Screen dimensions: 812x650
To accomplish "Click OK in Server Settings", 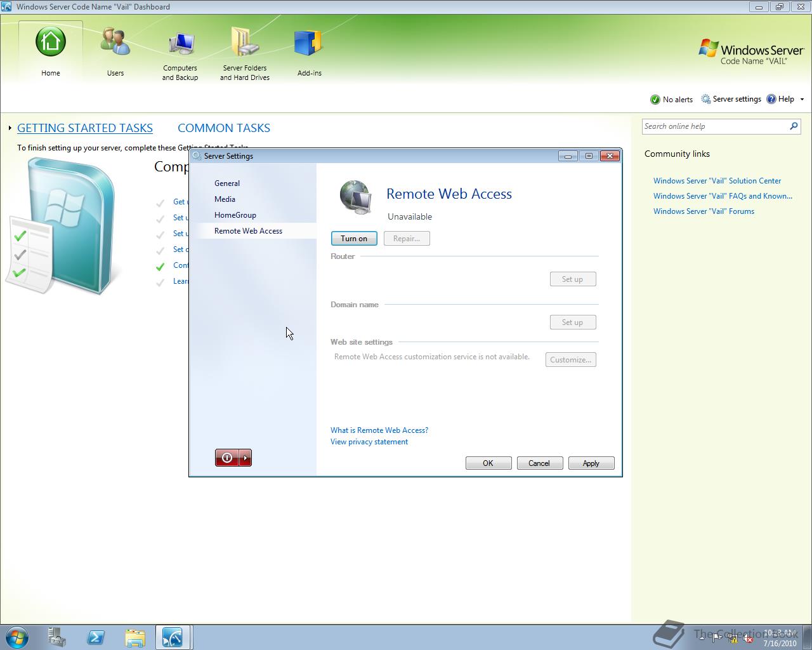I will [488, 463].
